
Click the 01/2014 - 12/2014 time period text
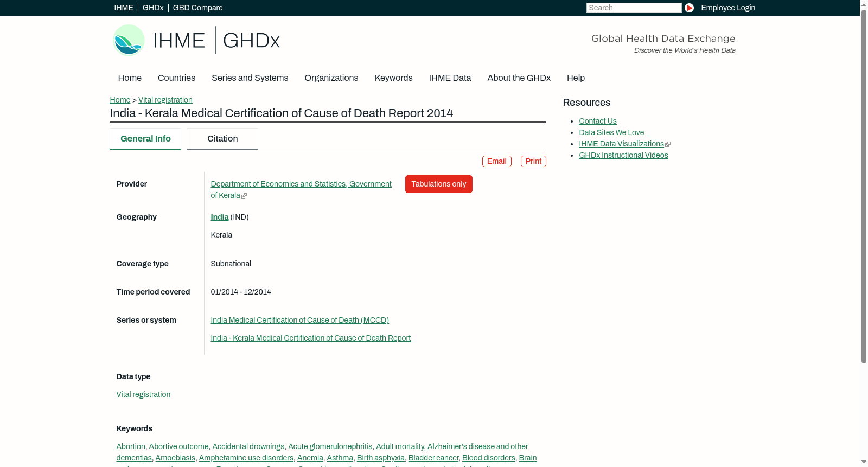241,292
